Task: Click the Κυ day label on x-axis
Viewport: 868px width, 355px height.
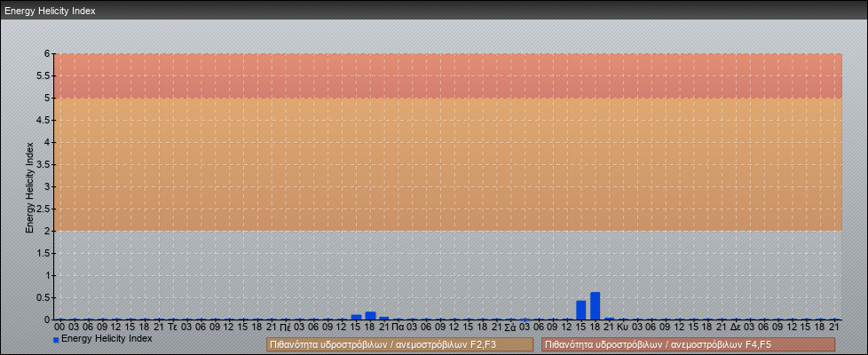Action: [623, 327]
